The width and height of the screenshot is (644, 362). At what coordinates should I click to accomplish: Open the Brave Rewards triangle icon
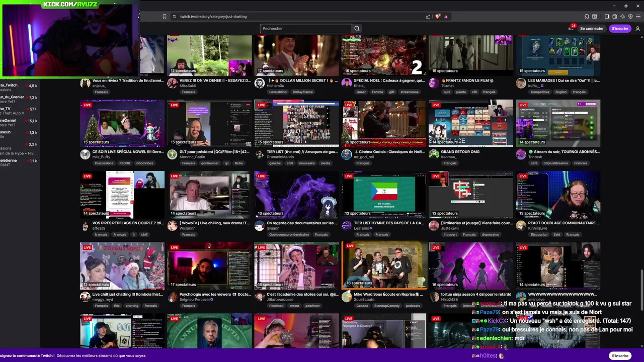tap(446, 17)
